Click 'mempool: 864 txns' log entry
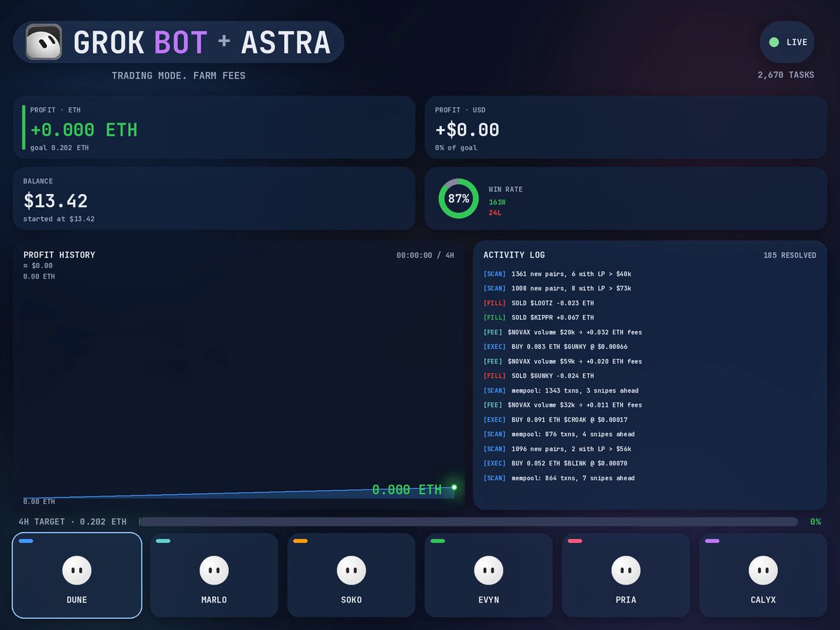 pos(559,478)
